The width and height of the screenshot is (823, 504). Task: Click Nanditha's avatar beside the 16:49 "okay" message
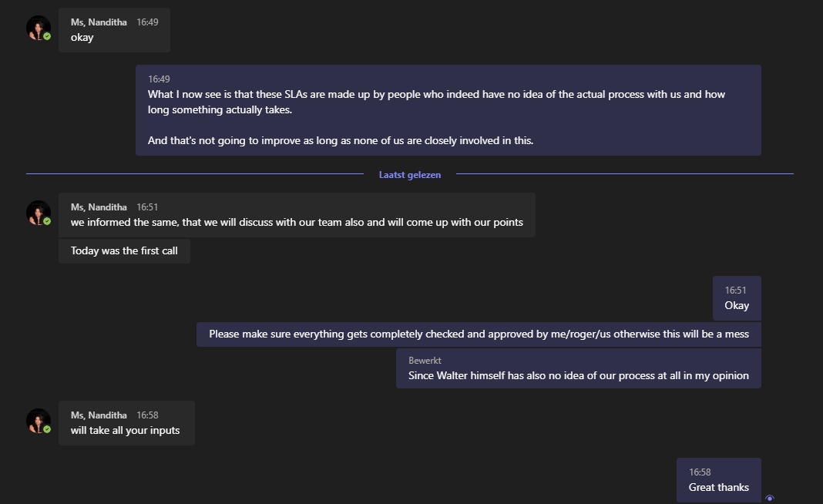(38, 29)
